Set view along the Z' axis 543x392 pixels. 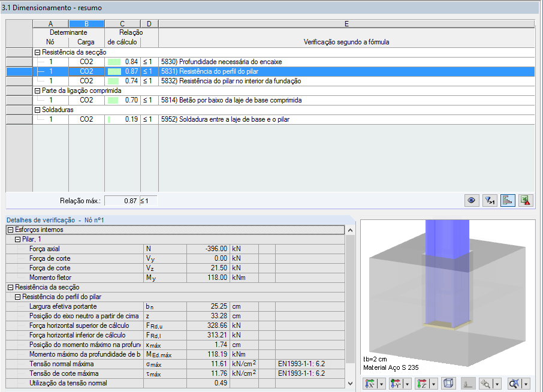tap(421, 384)
